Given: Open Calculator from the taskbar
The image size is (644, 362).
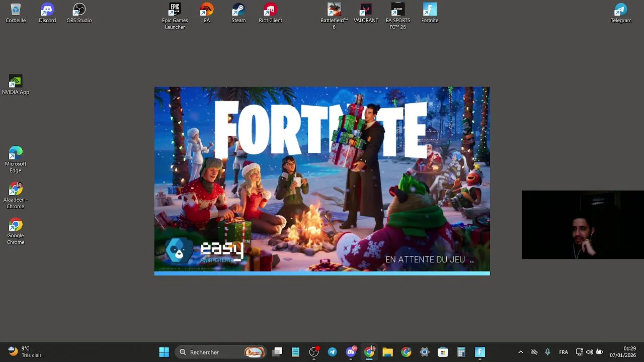Looking at the screenshot, I should [461, 352].
